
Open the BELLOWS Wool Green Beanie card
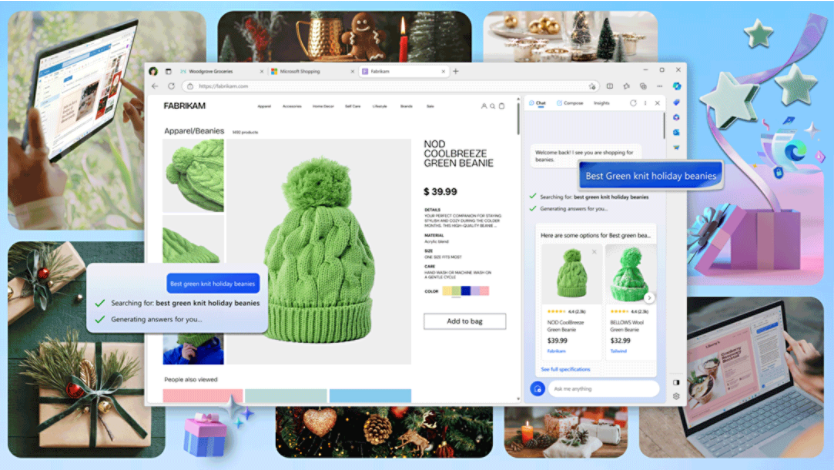coord(631,301)
